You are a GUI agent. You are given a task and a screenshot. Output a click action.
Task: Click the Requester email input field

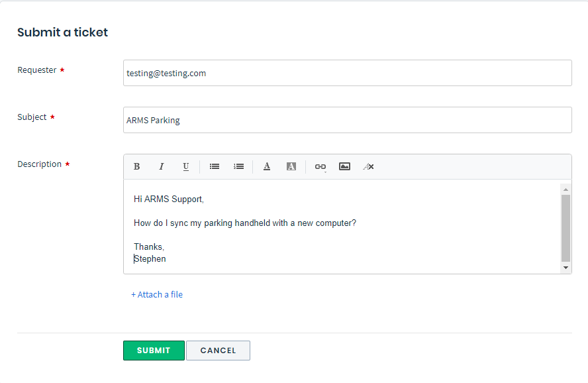pos(347,73)
